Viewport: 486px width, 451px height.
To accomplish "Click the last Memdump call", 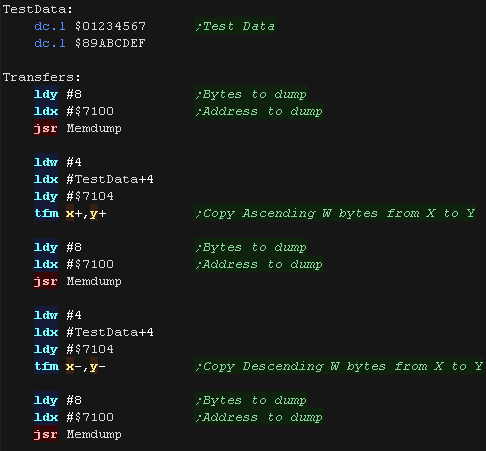I will coord(94,434).
